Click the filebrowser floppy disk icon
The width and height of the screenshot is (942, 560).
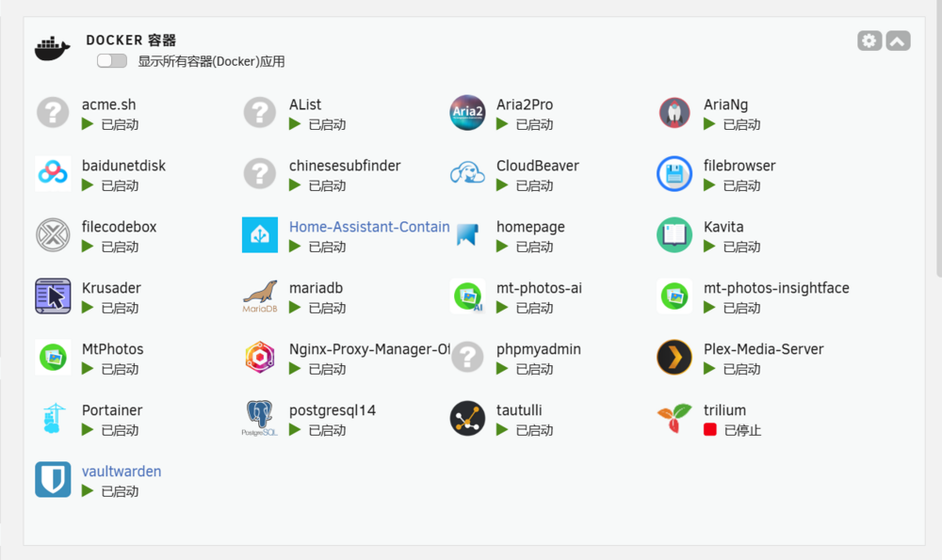pyautogui.click(x=674, y=173)
